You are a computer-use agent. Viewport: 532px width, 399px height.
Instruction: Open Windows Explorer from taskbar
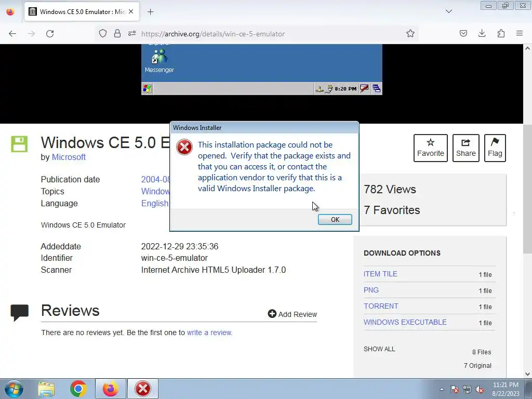tap(46, 389)
